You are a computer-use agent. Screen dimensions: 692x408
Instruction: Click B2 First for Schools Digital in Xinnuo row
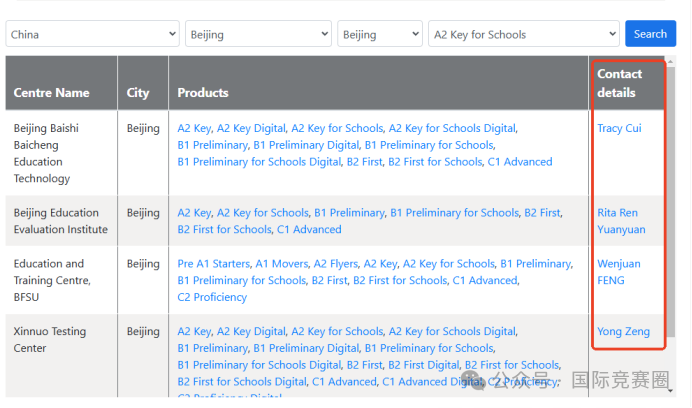tap(242, 382)
